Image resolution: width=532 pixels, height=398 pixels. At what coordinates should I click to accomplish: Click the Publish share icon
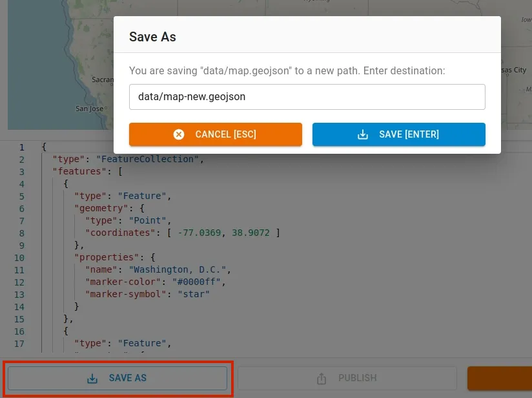tap(322, 379)
